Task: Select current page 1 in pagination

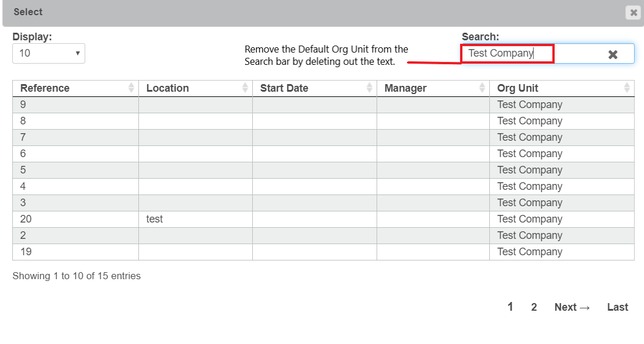Action: (x=510, y=307)
